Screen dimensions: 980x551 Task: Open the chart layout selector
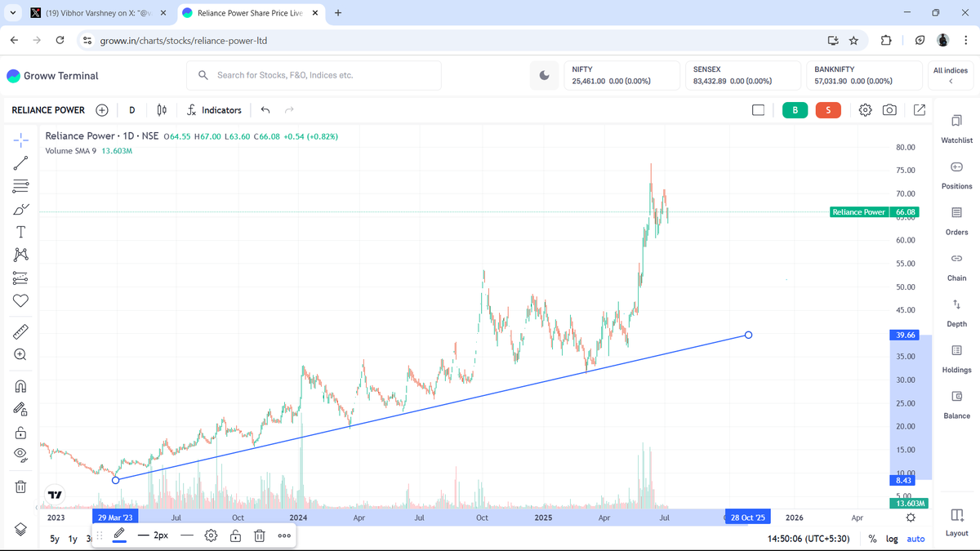(758, 110)
